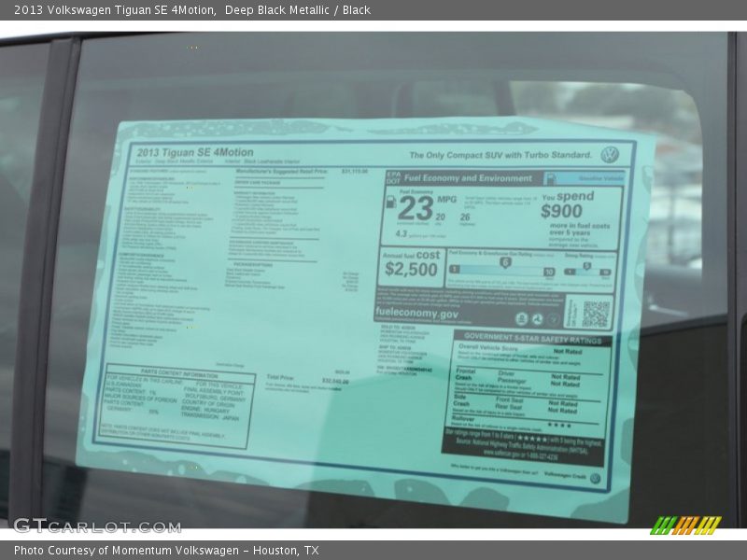Click 'The Only Compact SUV with Turbo Standard' tagline
Image resolution: width=747 pixels, height=560 pixels.
coord(500,155)
